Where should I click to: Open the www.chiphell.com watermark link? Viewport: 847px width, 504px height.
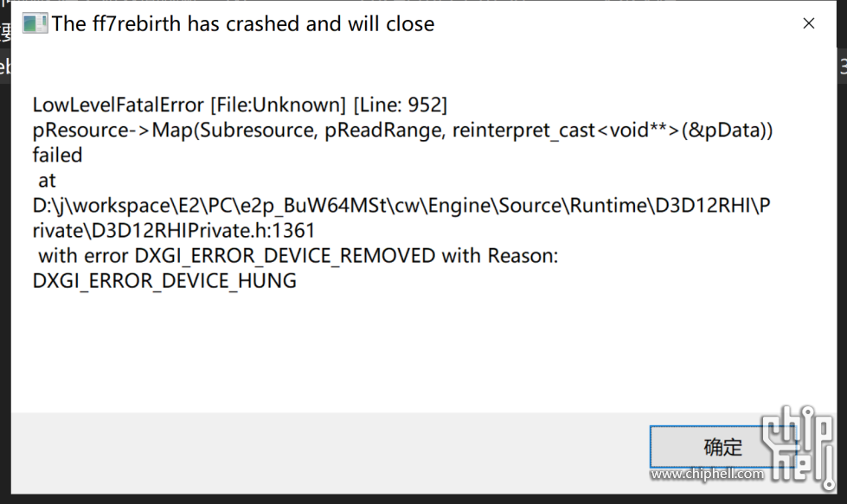coord(707,474)
